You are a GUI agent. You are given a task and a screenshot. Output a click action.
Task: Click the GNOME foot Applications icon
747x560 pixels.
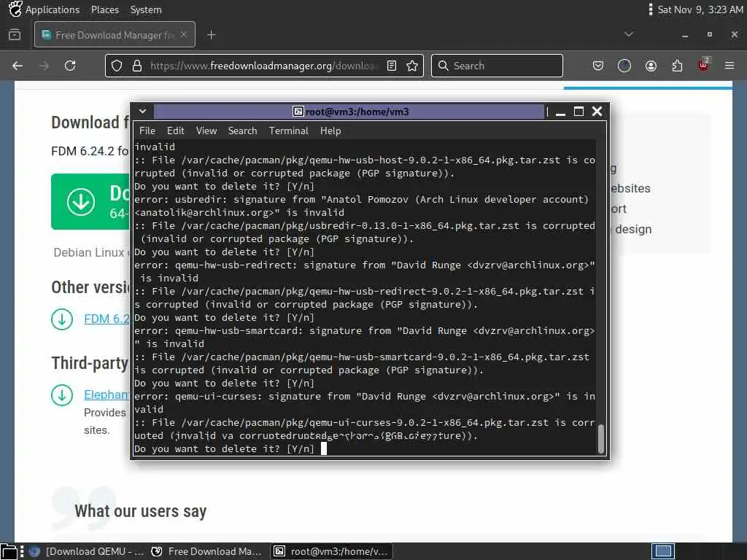point(15,9)
